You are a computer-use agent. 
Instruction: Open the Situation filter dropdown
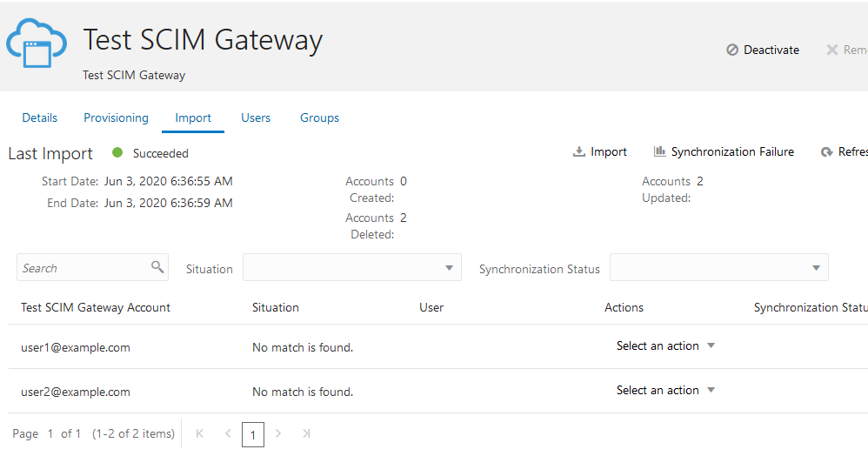click(351, 268)
